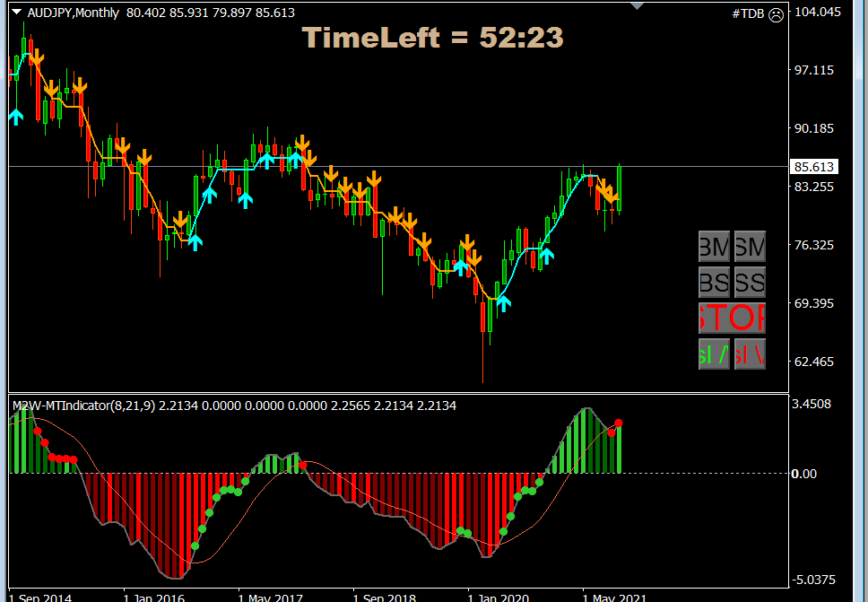Click the TimeLeft = 52:23 counter
Screen dimensions: 868x602
[432, 38]
